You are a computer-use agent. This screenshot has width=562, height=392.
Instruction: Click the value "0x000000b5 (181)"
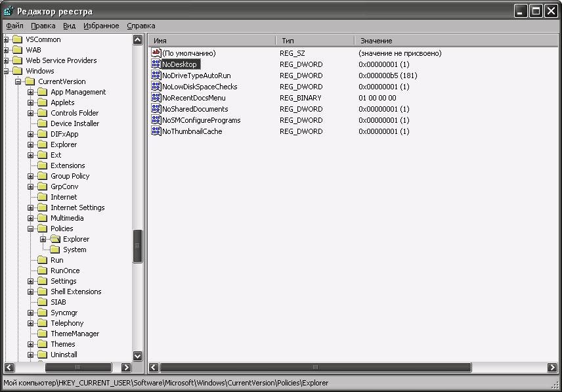click(388, 76)
